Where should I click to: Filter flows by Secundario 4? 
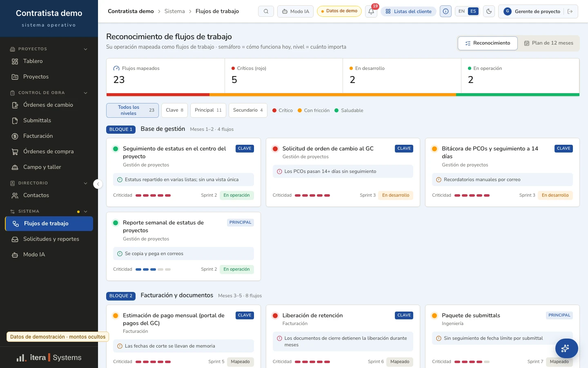click(x=248, y=110)
